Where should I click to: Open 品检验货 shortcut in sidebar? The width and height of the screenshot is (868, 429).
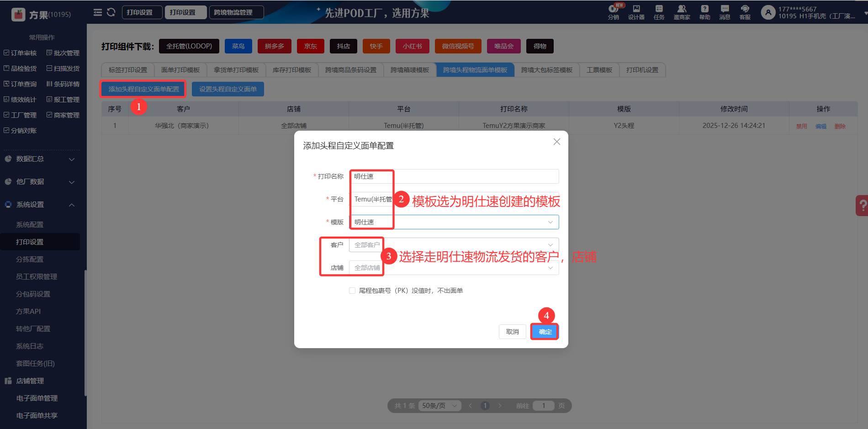pos(21,69)
